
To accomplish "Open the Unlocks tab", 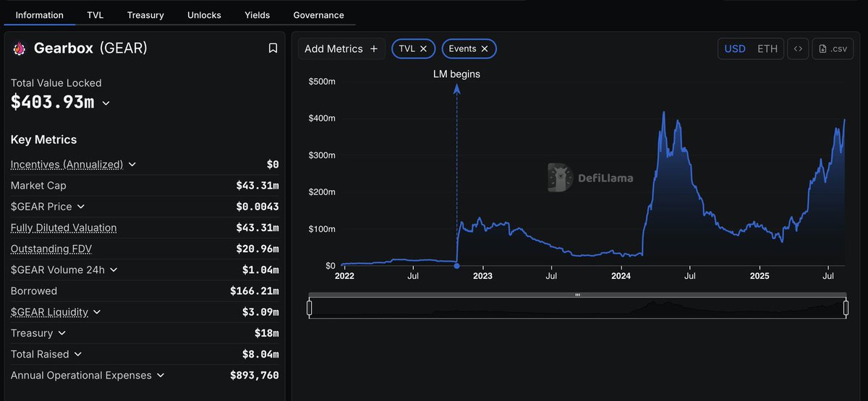I will click(x=204, y=14).
